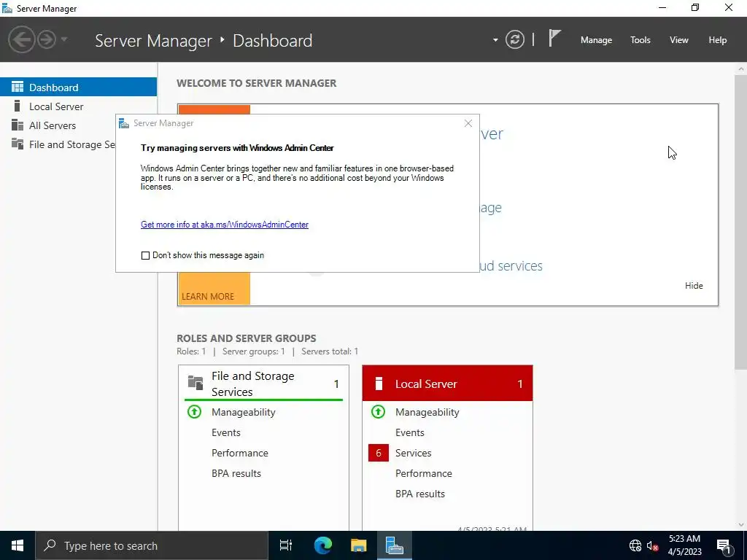Image resolution: width=747 pixels, height=560 pixels.
Task: Click the green status icon in the File and Storage tile
Action: (194, 411)
